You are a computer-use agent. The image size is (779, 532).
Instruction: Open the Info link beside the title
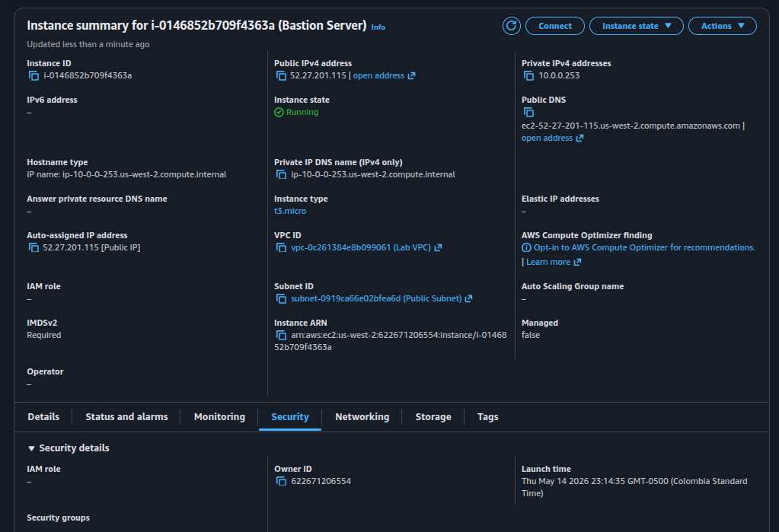378,27
